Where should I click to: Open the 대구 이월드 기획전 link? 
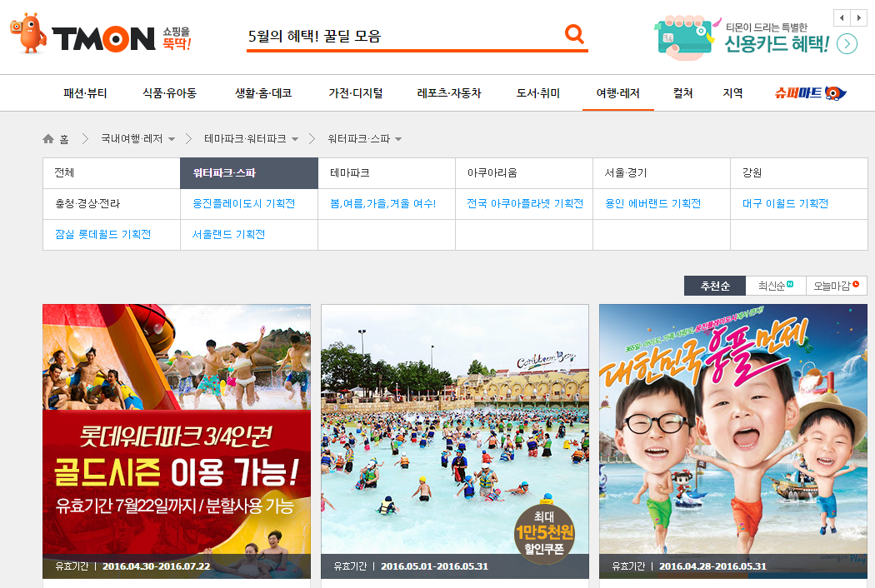785,203
